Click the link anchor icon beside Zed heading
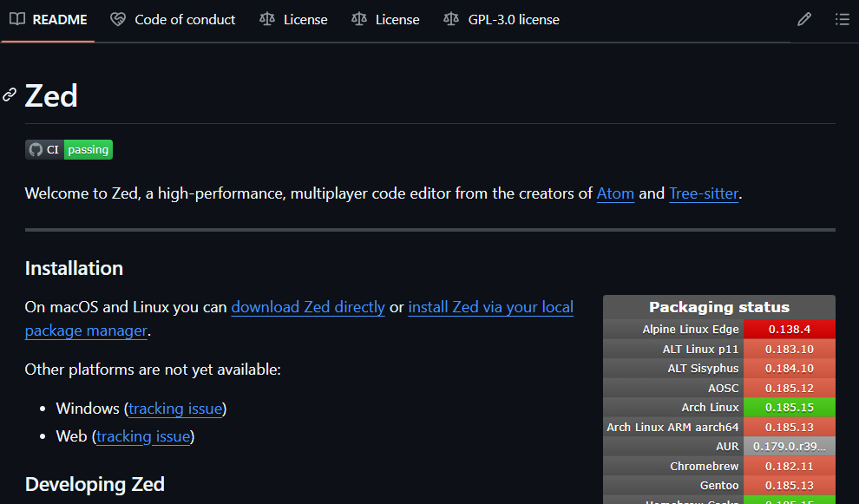 (10, 95)
